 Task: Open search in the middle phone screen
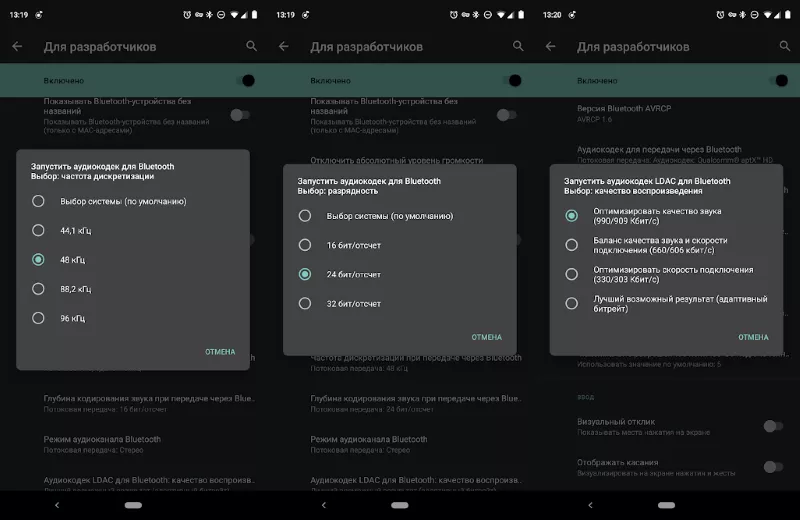tap(518, 46)
